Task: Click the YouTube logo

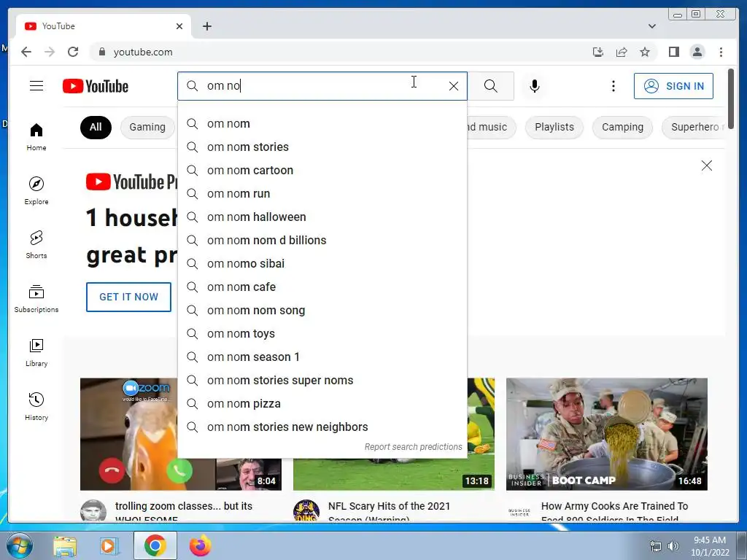Action: [x=96, y=86]
